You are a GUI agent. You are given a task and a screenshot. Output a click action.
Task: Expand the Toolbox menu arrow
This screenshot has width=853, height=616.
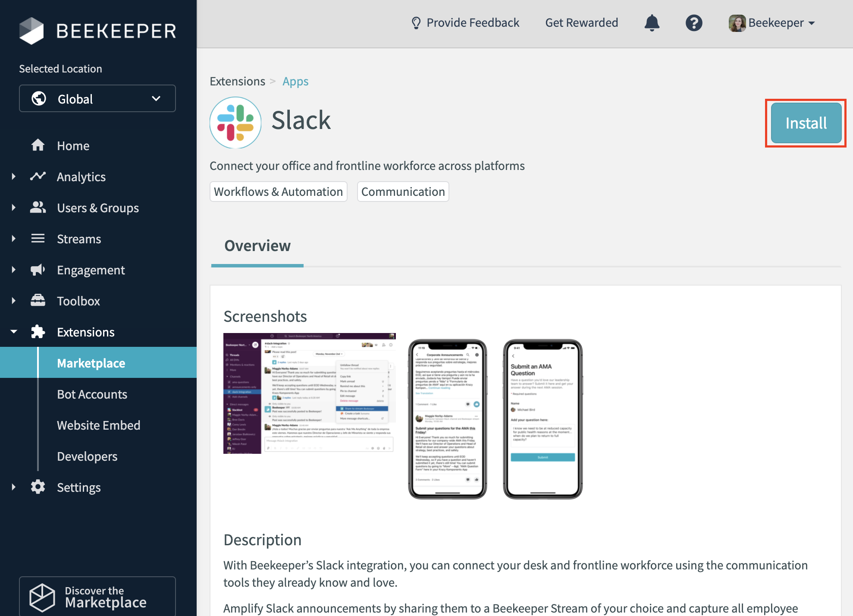14,301
